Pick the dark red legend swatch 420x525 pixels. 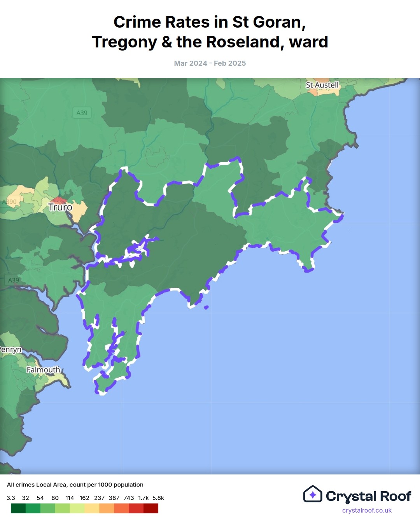click(x=151, y=508)
